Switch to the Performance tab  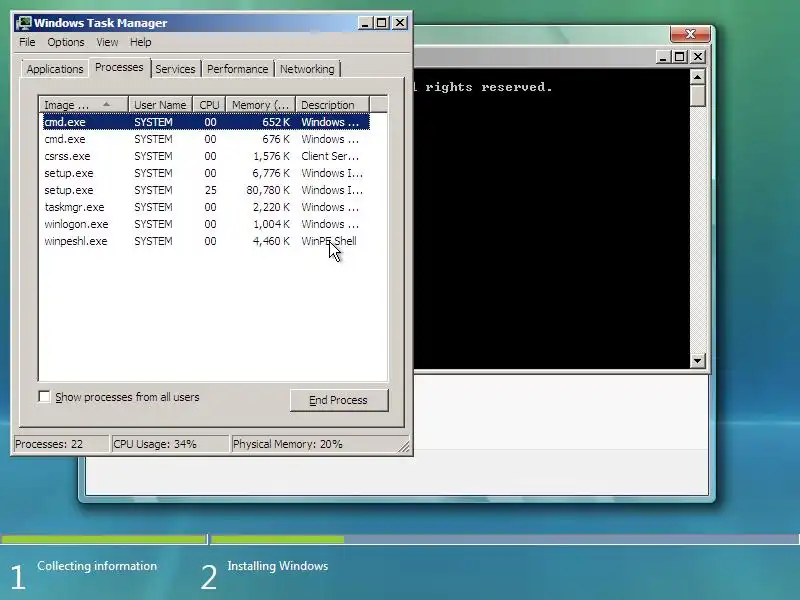237,69
